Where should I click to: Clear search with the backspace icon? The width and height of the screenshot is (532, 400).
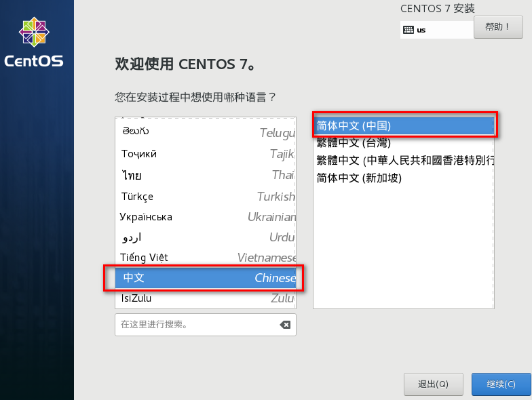pyautogui.click(x=285, y=325)
